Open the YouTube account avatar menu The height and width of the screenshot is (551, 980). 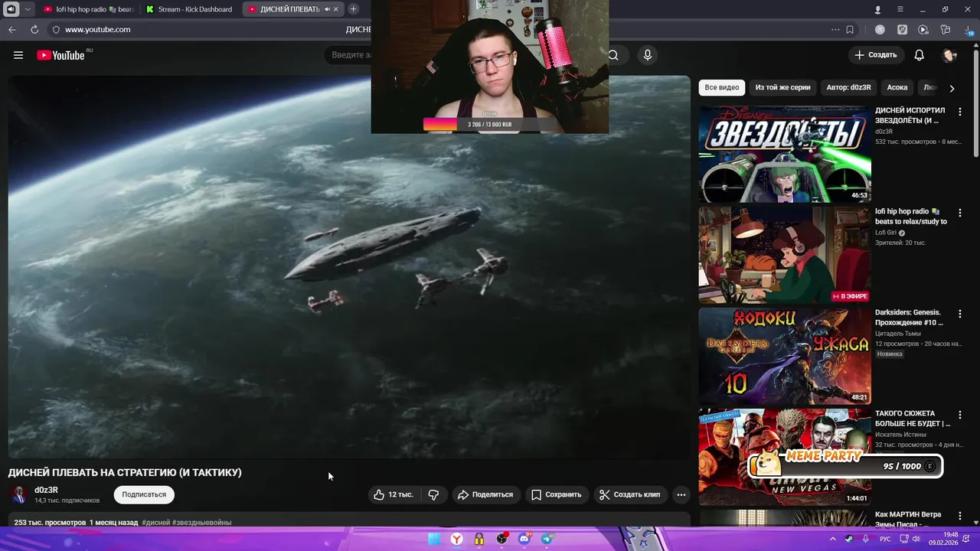pyautogui.click(x=949, y=55)
